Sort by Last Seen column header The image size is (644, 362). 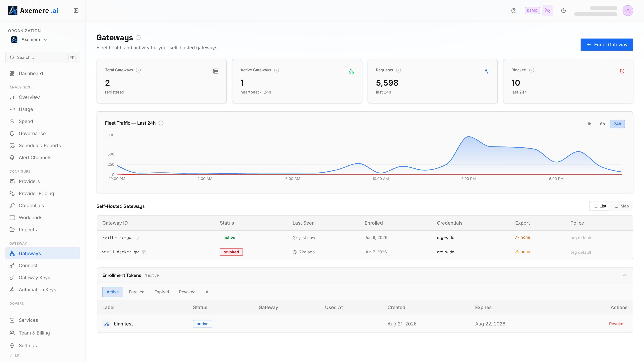(x=304, y=223)
